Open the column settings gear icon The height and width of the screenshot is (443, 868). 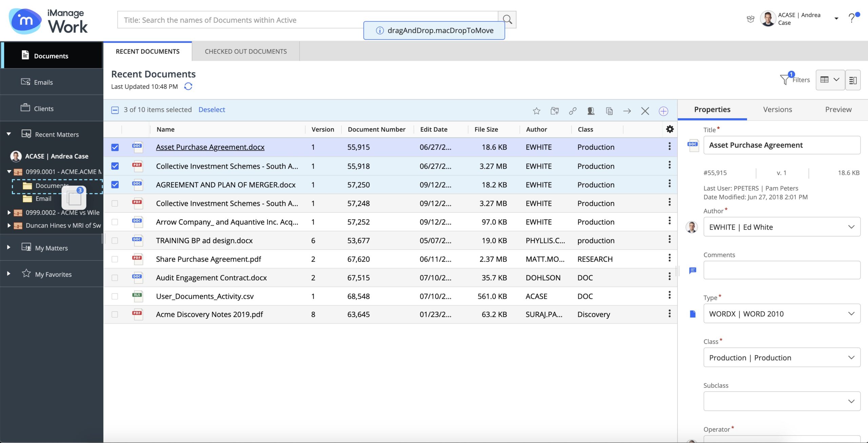tap(670, 129)
